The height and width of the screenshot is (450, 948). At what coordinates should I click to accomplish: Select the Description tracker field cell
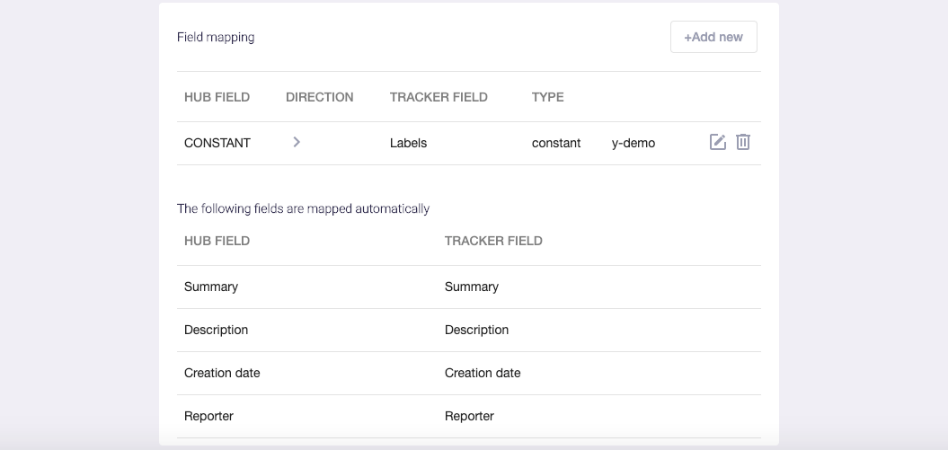(x=477, y=330)
